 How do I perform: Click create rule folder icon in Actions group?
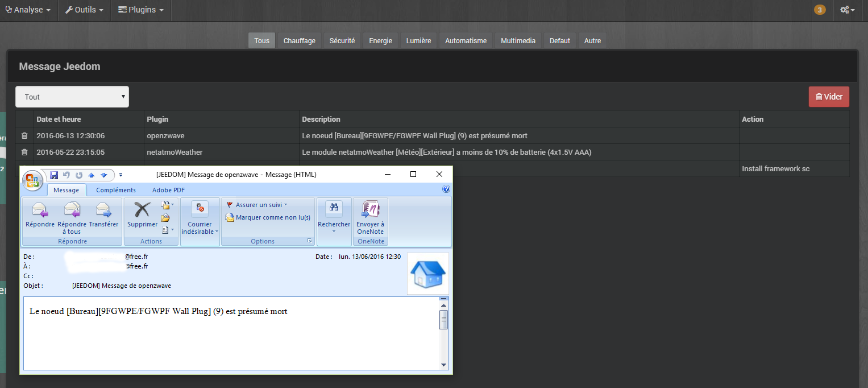click(x=165, y=217)
